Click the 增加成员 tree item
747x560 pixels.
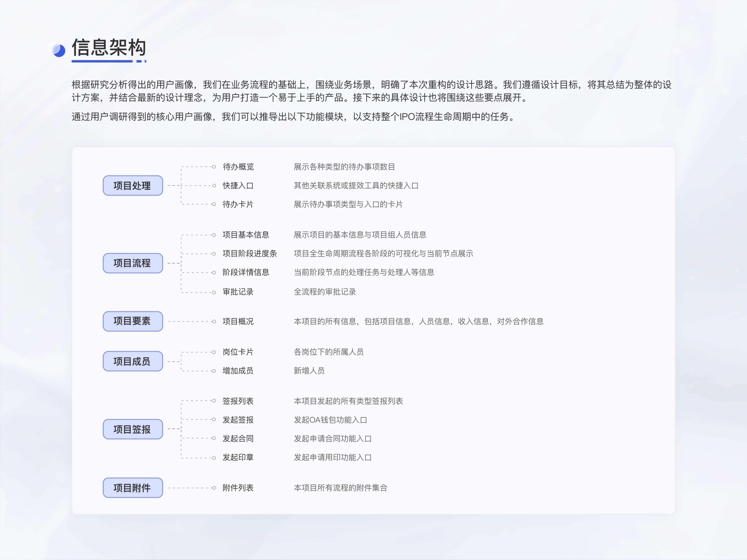(x=238, y=371)
